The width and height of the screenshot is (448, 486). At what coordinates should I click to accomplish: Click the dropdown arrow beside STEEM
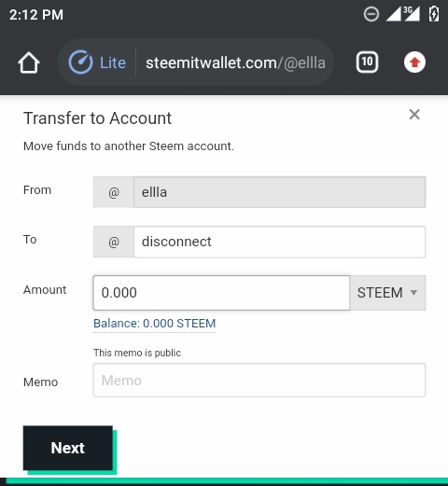tap(413, 293)
